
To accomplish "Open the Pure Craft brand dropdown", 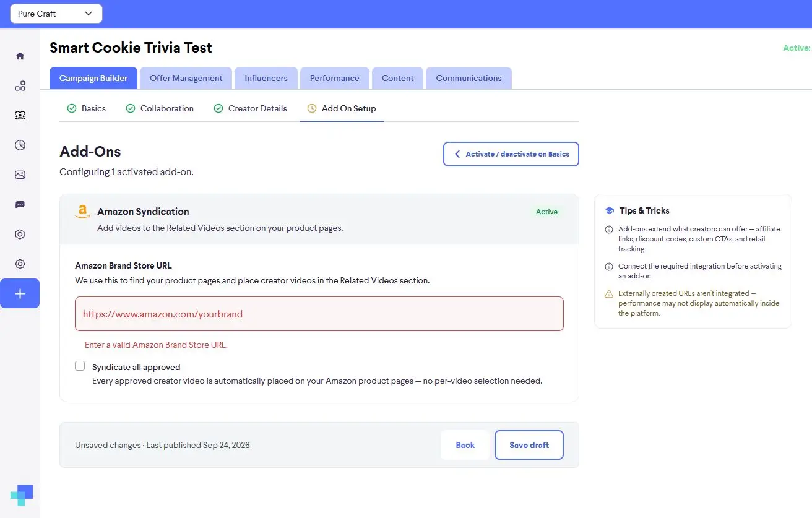I will tap(56, 14).
